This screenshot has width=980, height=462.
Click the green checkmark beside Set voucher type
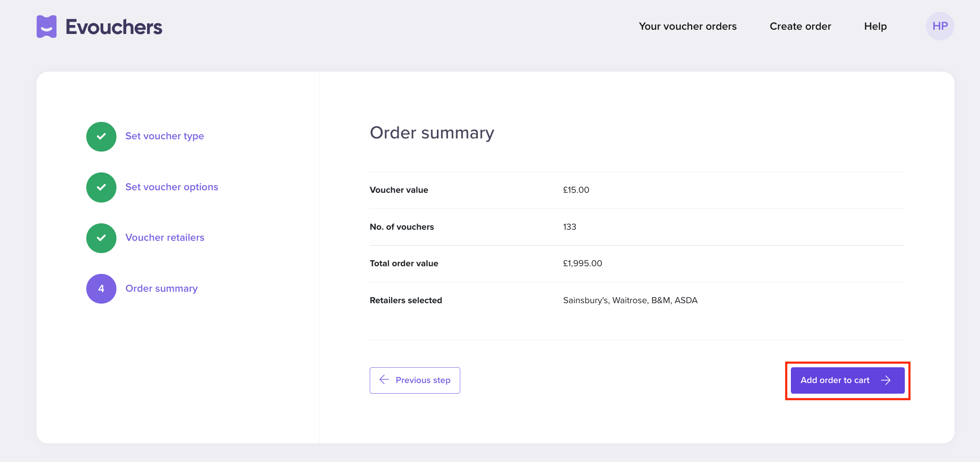click(x=101, y=136)
